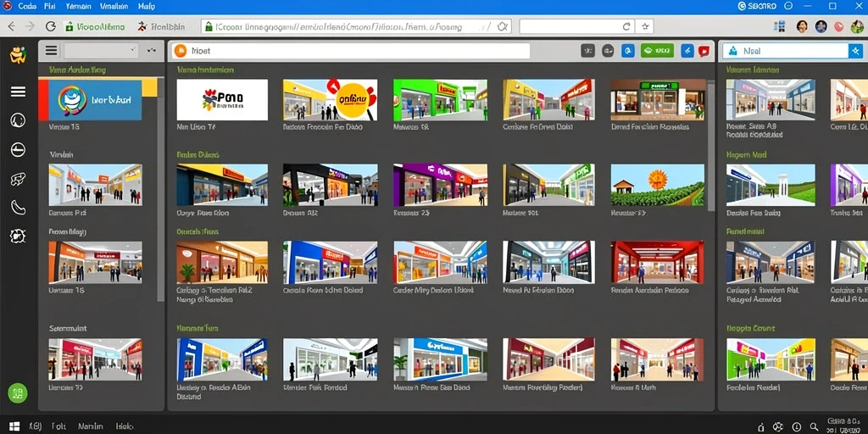
Task: Click the blue icon at right search field end
Action: [x=855, y=51]
